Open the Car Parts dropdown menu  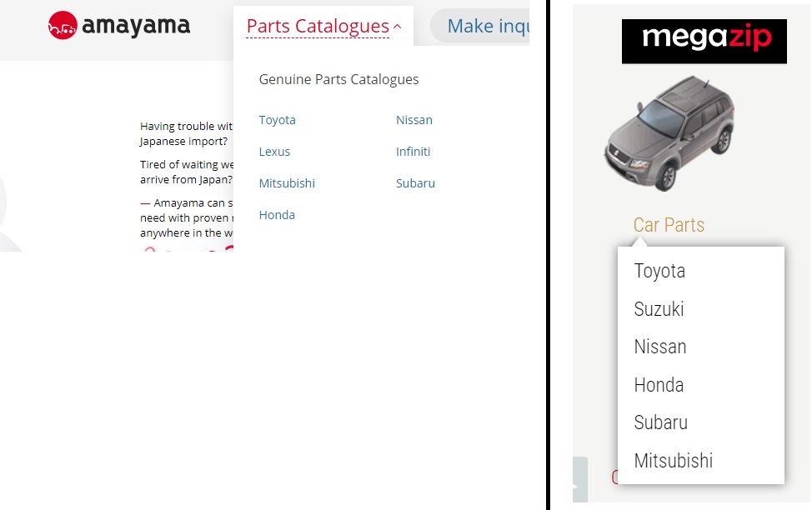pyautogui.click(x=669, y=225)
